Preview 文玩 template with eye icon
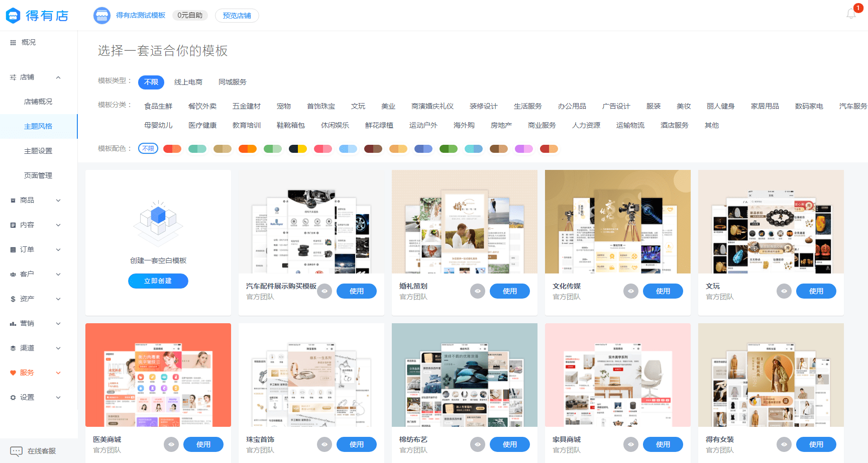The height and width of the screenshot is (463, 868). (784, 291)
